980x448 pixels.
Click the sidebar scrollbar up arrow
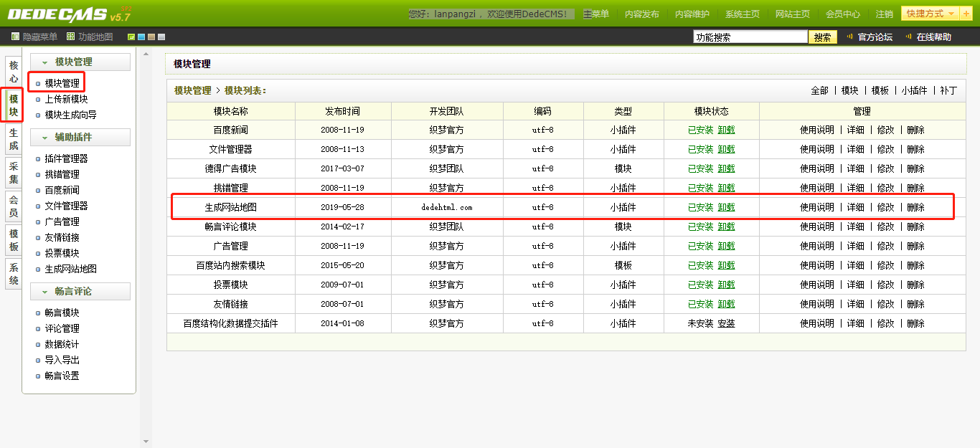(146, 54)
